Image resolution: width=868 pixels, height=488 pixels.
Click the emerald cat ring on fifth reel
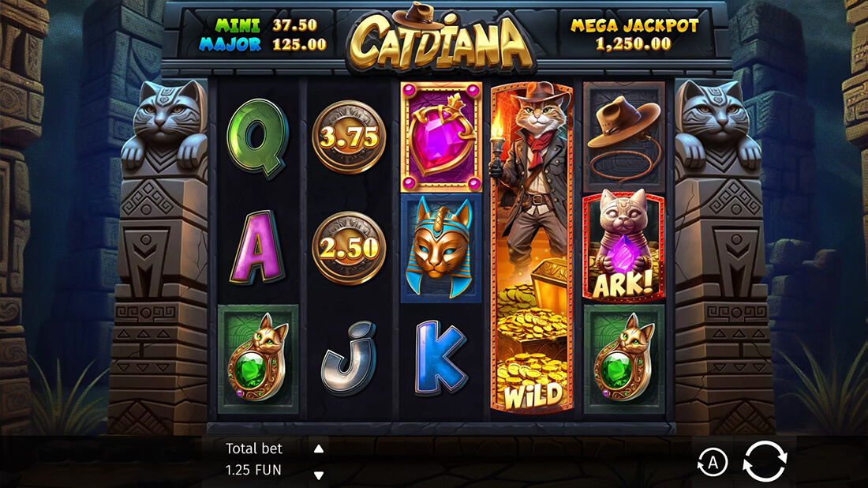pyautogui.click(x=624, y=359)
